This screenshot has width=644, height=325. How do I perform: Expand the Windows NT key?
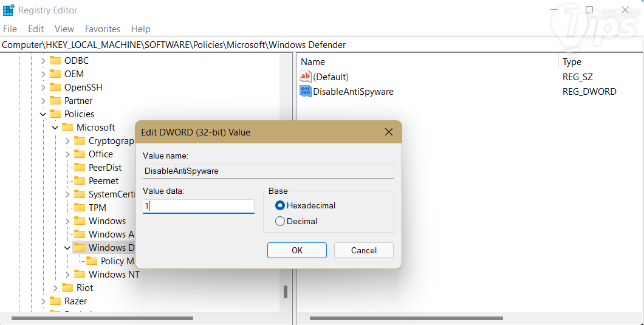coord(67,275)
